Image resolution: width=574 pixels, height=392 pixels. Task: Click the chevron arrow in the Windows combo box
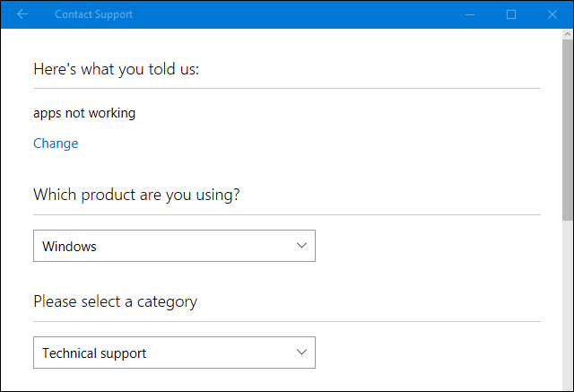tap(301, 246)
